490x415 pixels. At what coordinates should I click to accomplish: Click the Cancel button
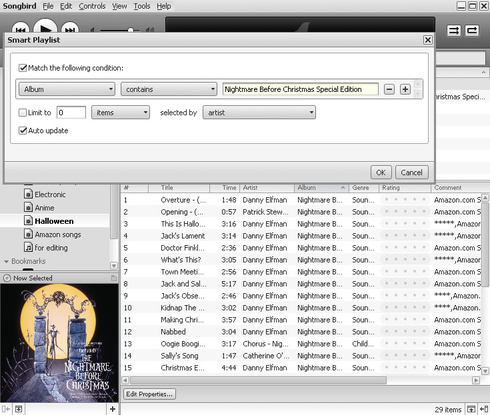click(x=412, y=172)
